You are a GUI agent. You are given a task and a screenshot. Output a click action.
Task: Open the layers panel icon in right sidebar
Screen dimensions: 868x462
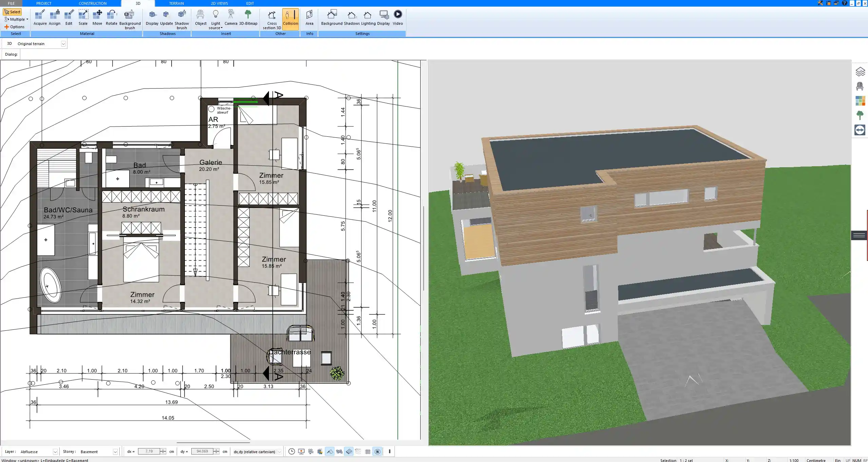860,72
